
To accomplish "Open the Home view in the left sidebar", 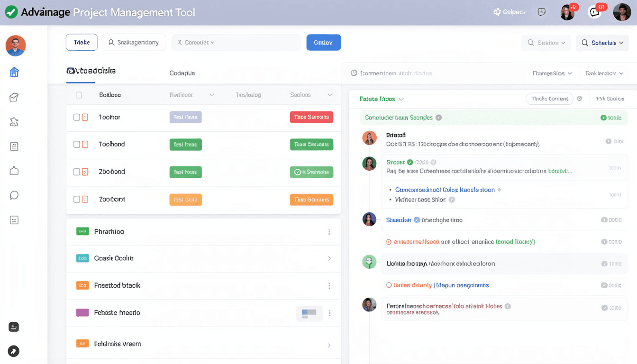I will click(x=15, y=72).
